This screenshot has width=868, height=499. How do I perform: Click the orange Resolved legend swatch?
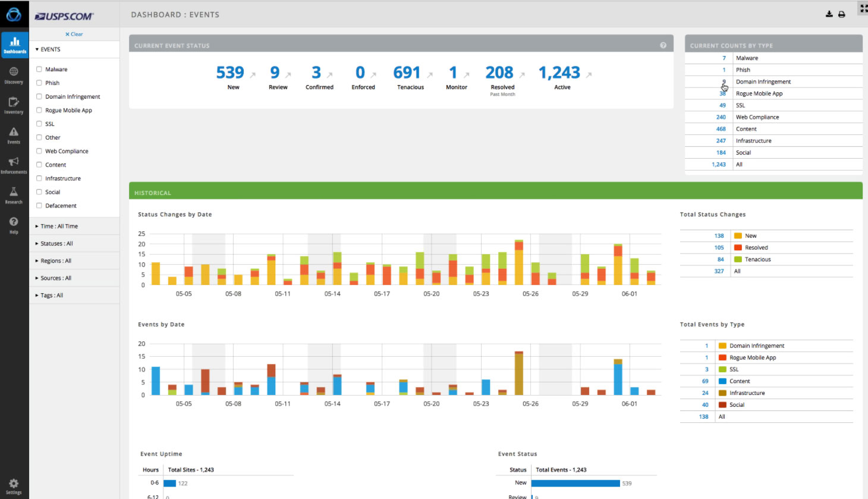click(738, 247)
